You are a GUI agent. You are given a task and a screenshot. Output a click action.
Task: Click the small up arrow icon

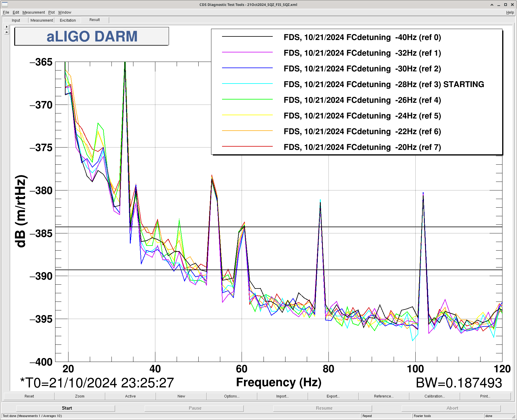pos(7,32)
